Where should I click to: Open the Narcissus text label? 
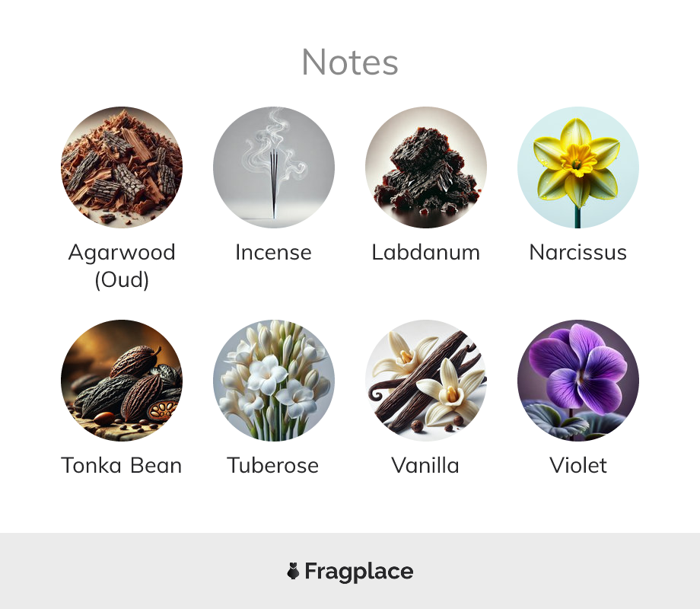pos(578,252)
